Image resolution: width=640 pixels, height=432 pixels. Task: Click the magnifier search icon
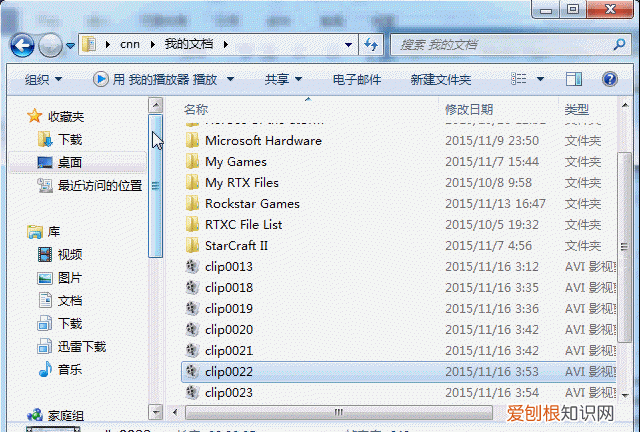pos(620,44)
